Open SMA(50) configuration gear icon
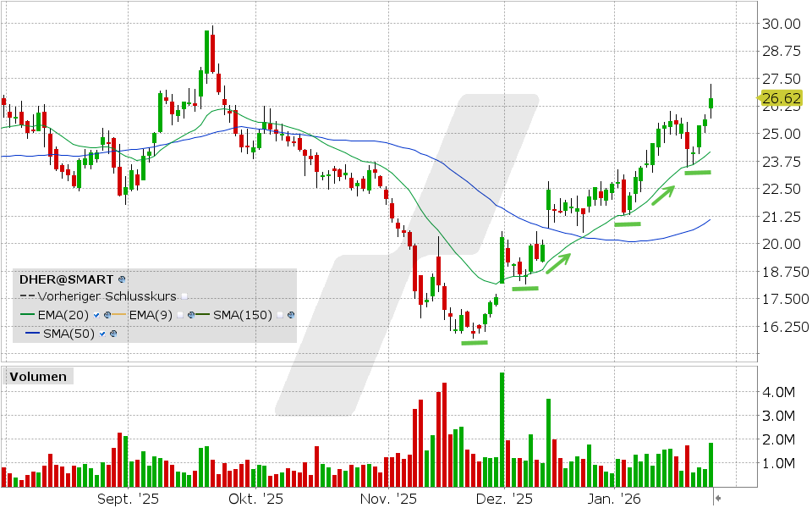 tap(114, 334)
